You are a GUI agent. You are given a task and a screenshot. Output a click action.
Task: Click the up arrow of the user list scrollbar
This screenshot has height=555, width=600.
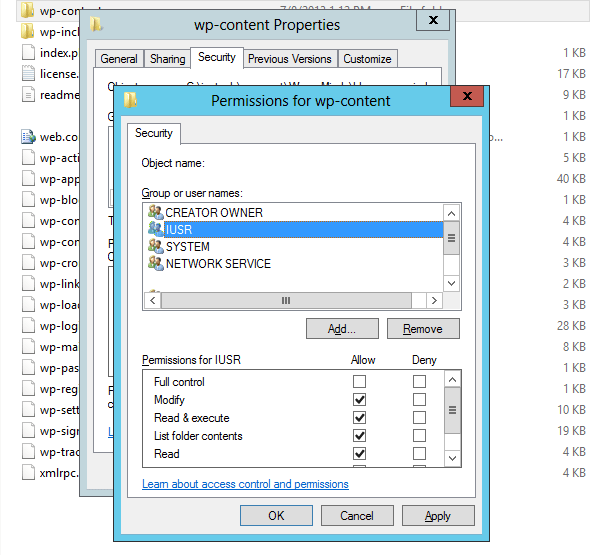(x=452, y=213)
